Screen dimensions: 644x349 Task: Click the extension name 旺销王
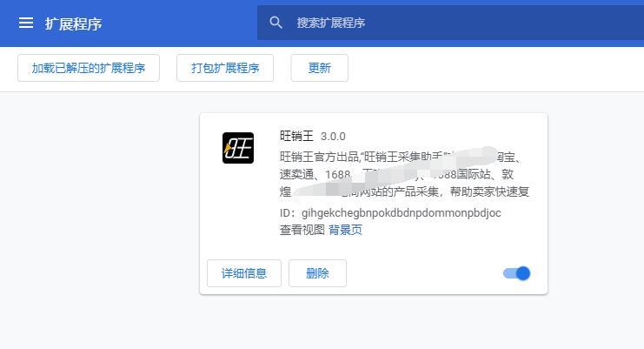pyautogui.click(x=296, y=136)
